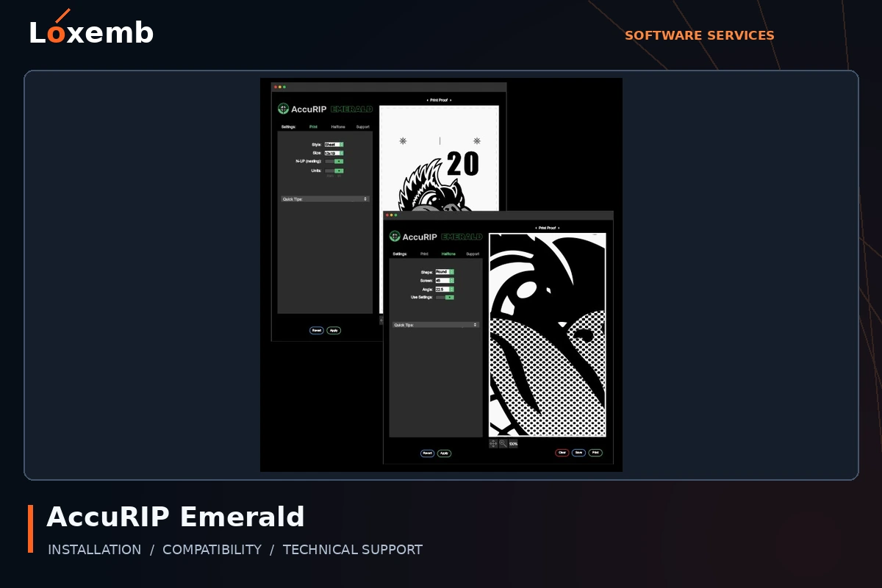Open the Style dropdown showing Sheet
Screen dimensions: 882x588
pyautogui.click(x=334, y=145)
